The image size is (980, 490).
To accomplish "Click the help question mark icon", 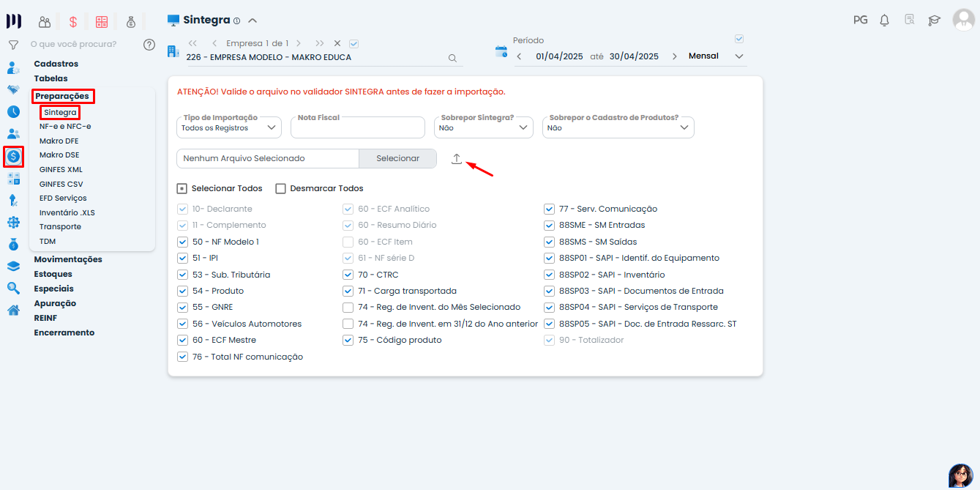I will 149,45.
